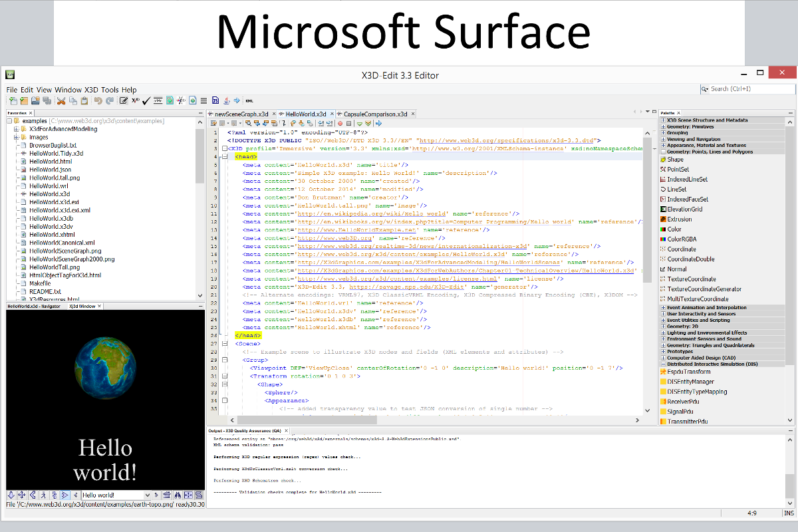Expand the X3dForAdvancedModeling folder

coord(15,129)
